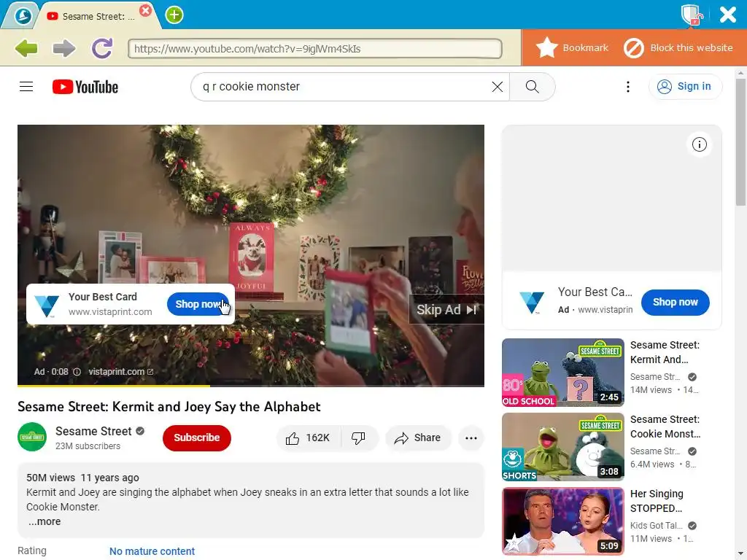Click the ad info icon beside Ad 0:08

coord(77,372)
